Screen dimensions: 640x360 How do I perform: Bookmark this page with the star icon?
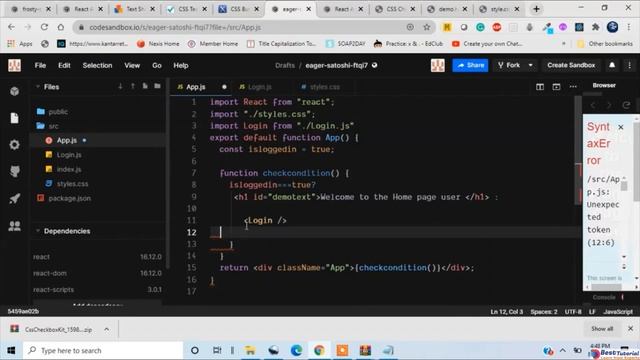tap(427, 27)
